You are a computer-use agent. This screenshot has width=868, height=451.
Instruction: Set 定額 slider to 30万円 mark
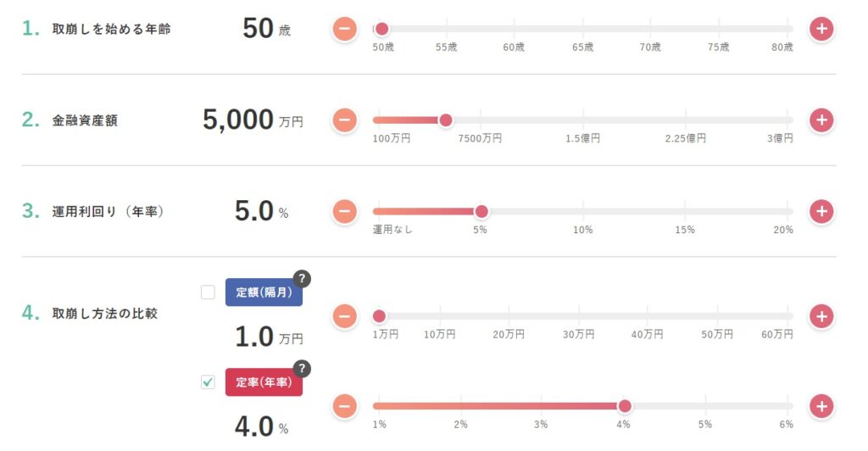tap(579, 316)
